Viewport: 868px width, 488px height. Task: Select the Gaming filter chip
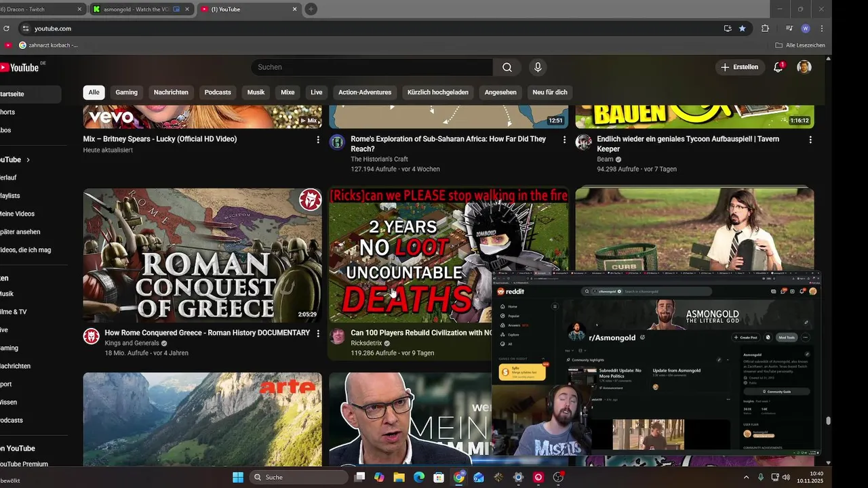click(x=126, y=92)
